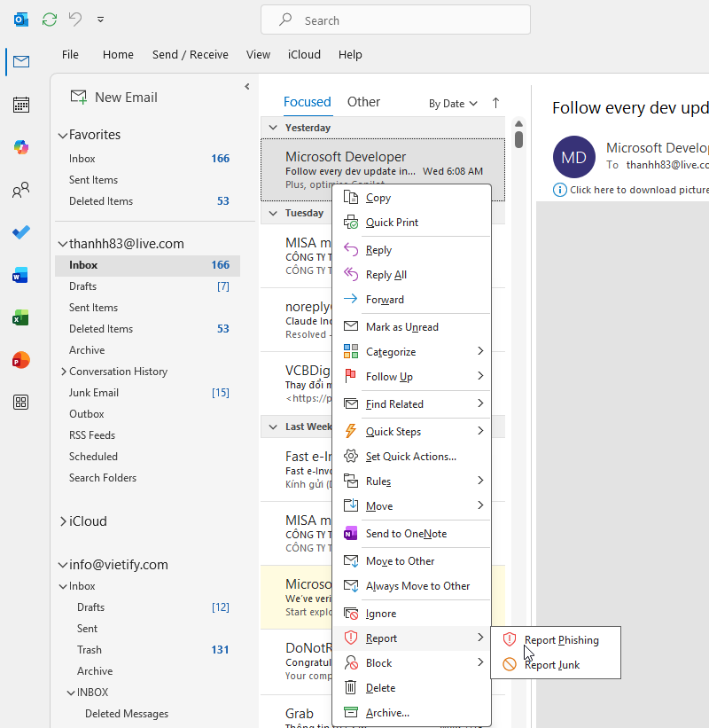The width and height of the screenshot is (709, 728).
Task: Expand the Conversation History folder
Action: coord(64,372)
